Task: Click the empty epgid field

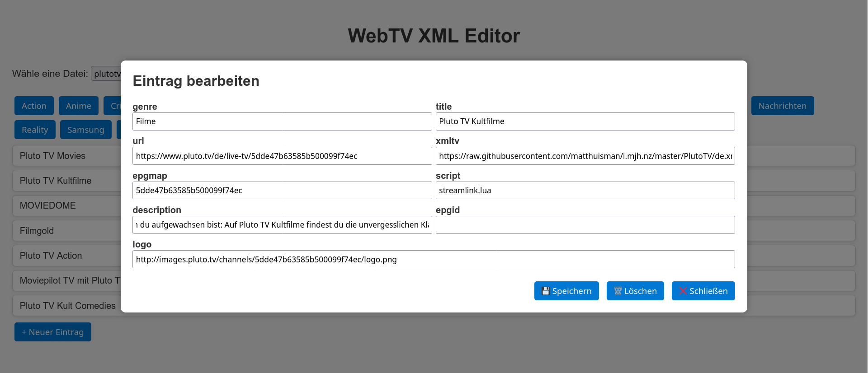Action: click(585, 225)
